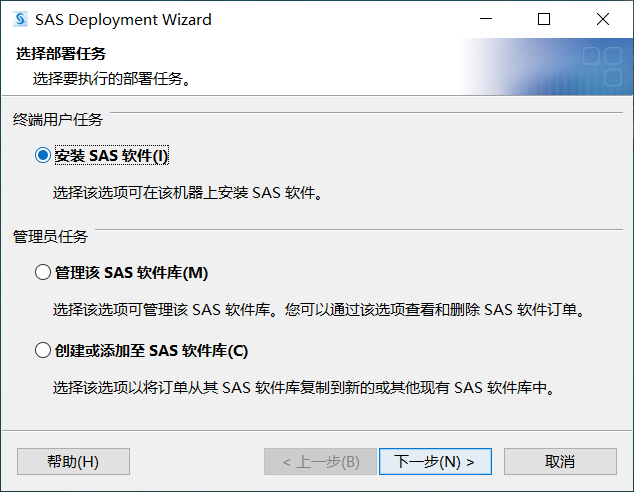634x492 pixels.
Task: Choose the 管理该 SAS 软件库(M) radio option
Action: 42,272
